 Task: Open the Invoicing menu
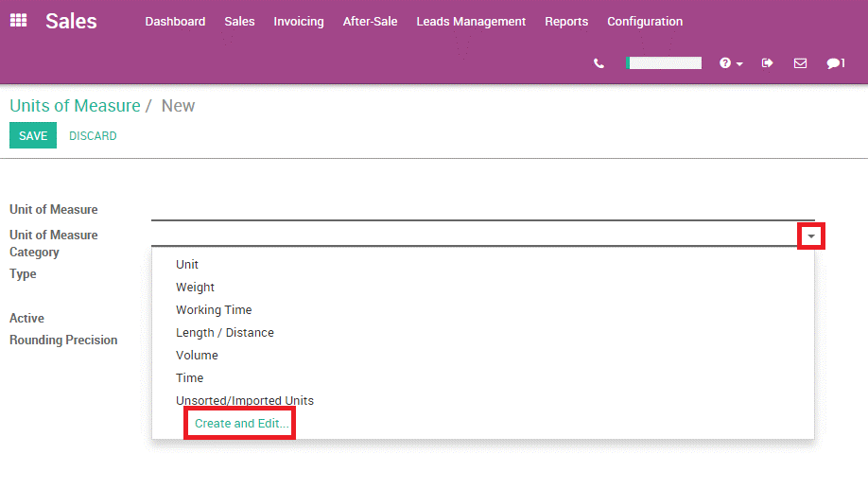pos(299,22)
